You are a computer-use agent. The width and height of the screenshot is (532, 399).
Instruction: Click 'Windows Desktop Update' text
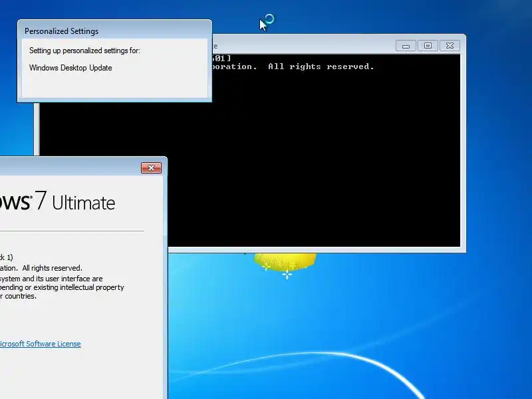pyautogui.click(x=70, y=68)
